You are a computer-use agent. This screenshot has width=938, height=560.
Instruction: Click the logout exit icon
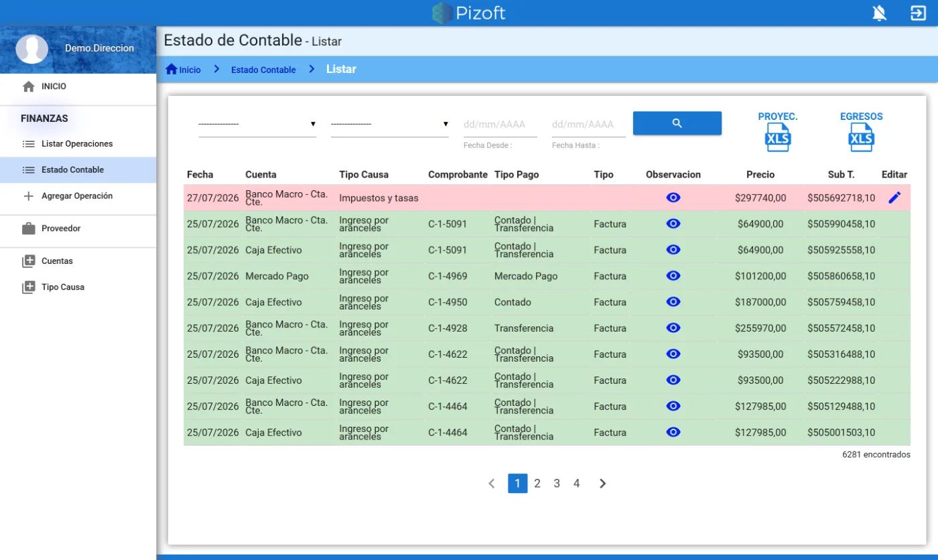click(x=918, y=13)
